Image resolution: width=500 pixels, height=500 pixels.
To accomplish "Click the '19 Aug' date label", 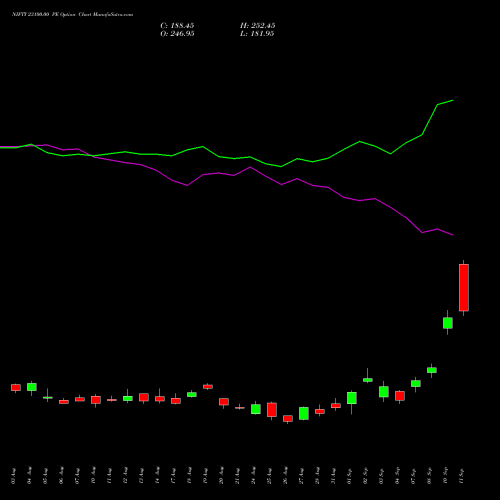I will click(206, 476).
